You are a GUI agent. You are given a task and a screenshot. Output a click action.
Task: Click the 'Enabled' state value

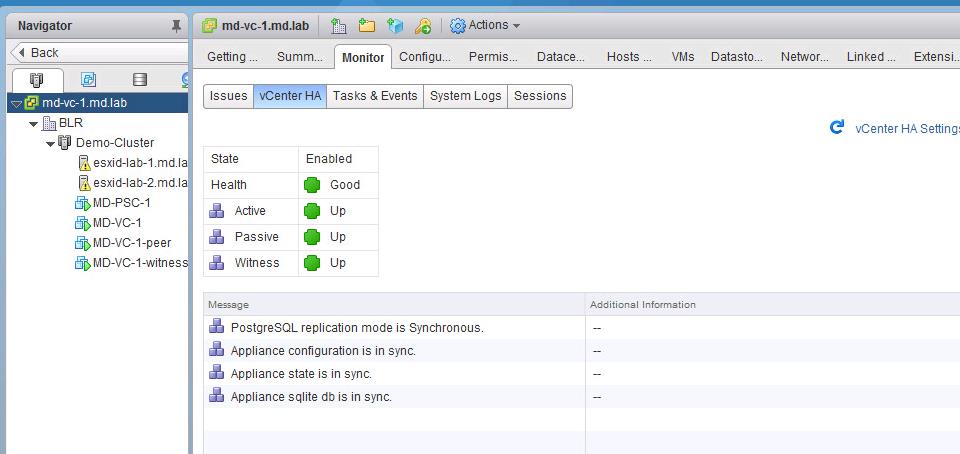(329, 159)
